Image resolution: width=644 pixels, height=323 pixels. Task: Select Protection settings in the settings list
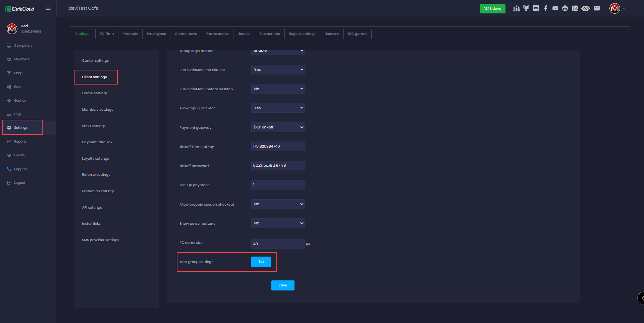pos(98,191)
